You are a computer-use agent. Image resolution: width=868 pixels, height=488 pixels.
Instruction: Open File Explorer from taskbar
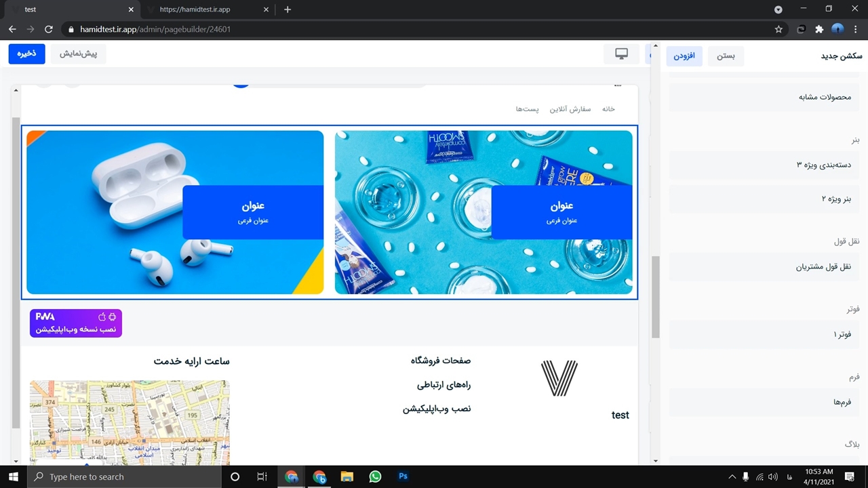pyautogui.click(x=347, y=476)
